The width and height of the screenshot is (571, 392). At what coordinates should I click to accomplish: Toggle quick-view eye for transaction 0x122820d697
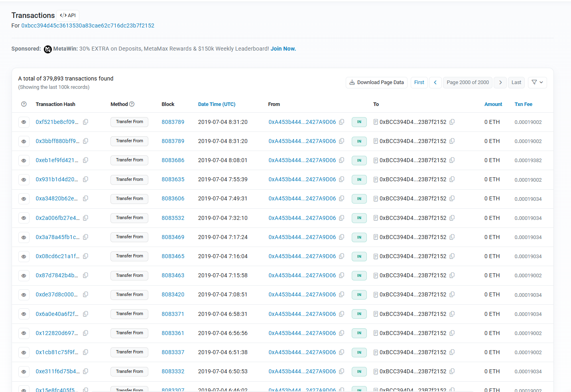coord(24,333)
